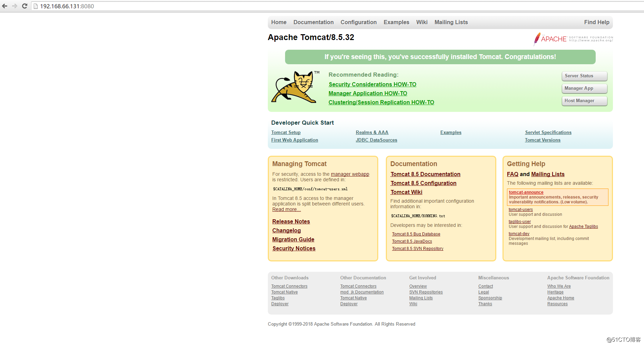Open the Apache Home footer link
The height and width of the screenshot is (346, 644).
click(x=561, y=298)
